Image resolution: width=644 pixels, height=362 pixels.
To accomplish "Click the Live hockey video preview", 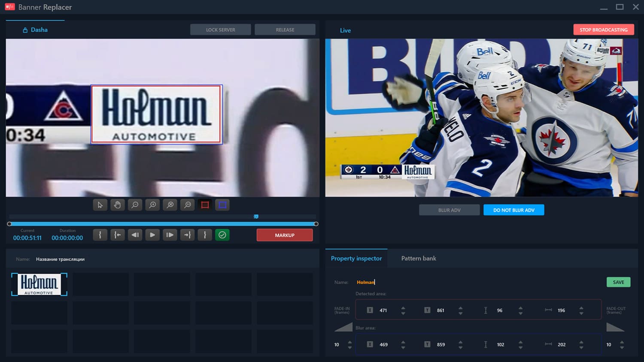I will pos(481,118).
